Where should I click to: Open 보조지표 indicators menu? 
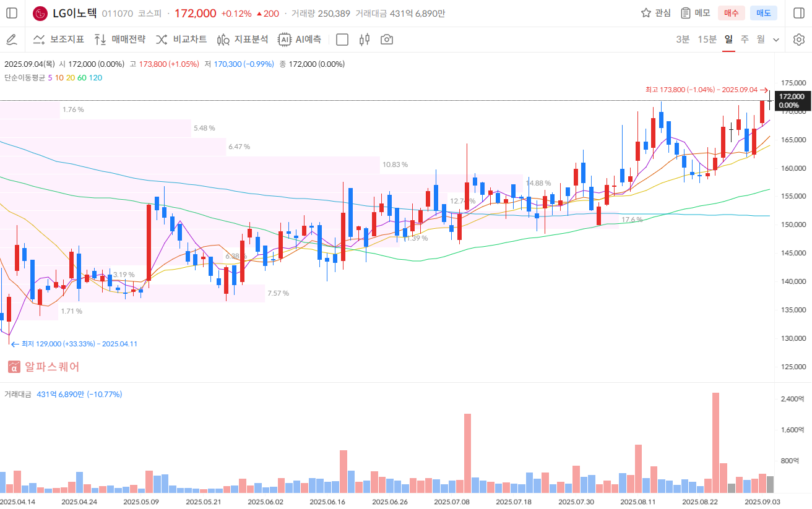[x=59, y=40]
